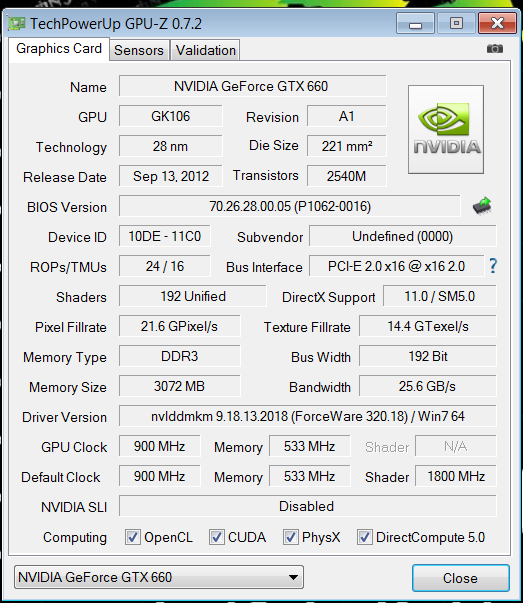
Task: Click the Bus Interface question mark
Action: [x=493, y=266]
